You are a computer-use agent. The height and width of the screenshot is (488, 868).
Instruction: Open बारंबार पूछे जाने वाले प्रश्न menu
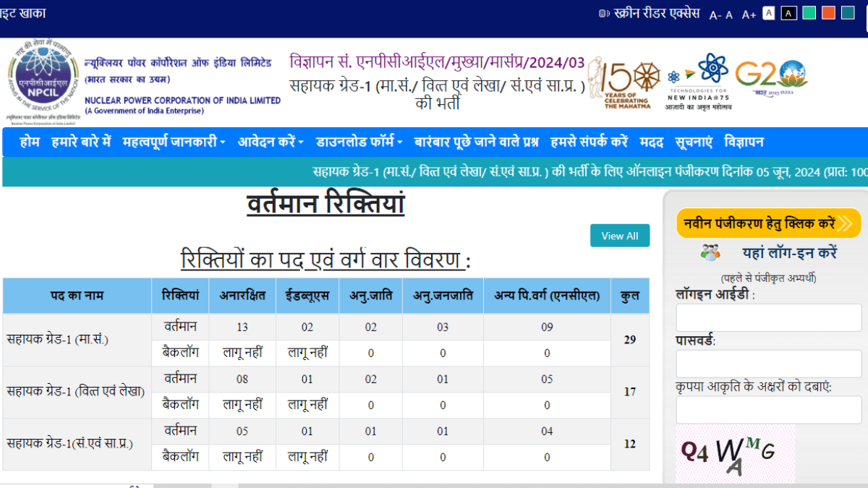click(477, 142)
